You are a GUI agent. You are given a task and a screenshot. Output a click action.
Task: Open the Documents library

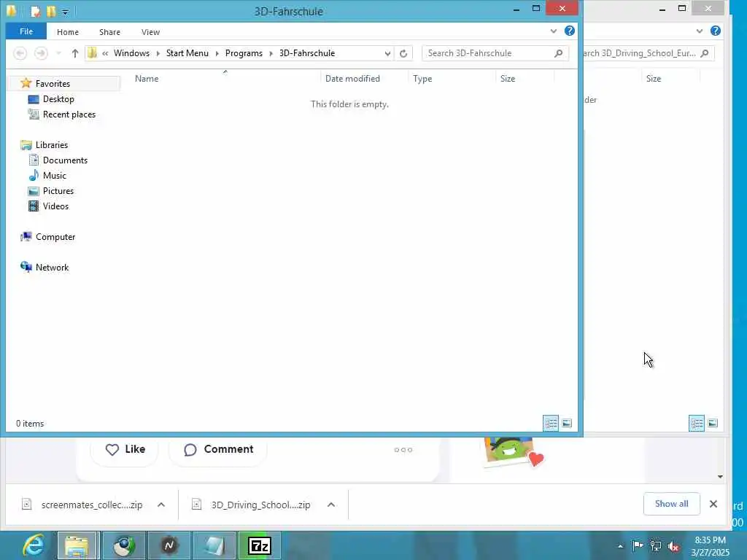pos(65,160)
